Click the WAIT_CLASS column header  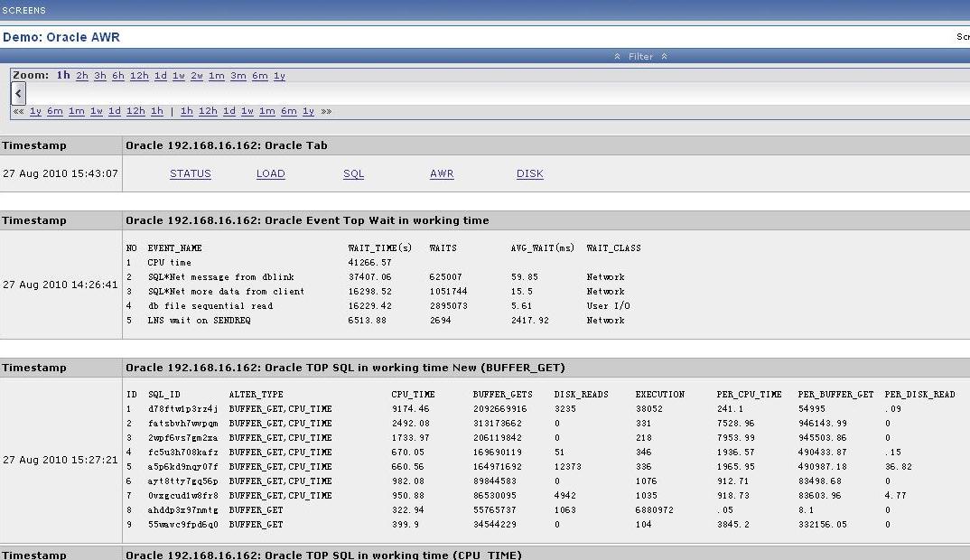coord(613,248)
